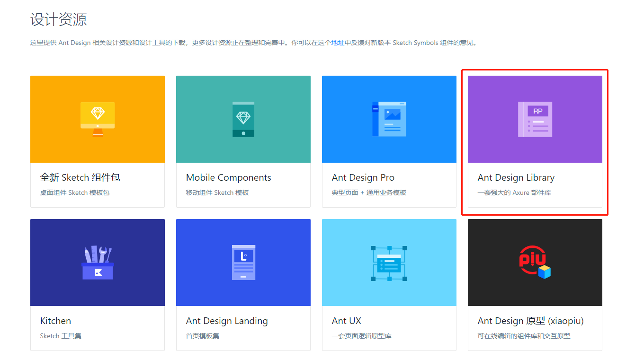Open the 全新 Sketch 组件包 title
This screenshot has height=359, width=644.
(x=80, y=177)
